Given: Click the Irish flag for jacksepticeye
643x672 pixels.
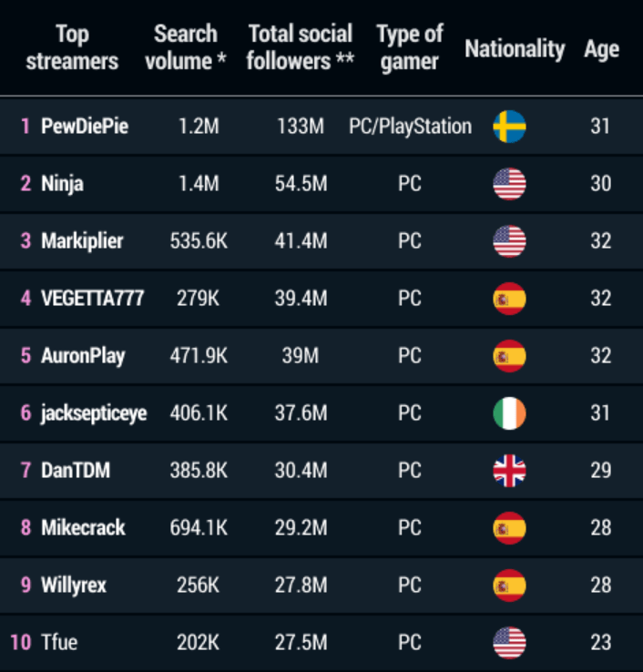Looking at the screenshot, I should [509, 413].
